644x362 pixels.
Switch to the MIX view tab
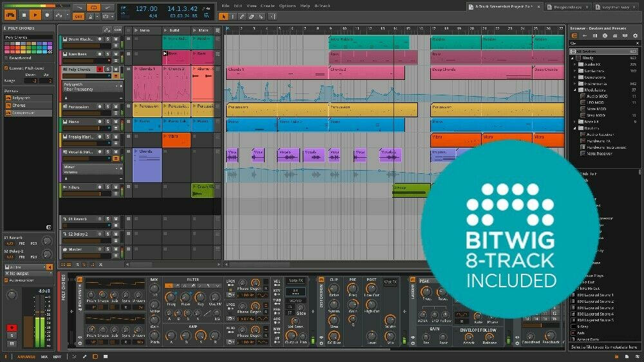(x=44, y=356)
